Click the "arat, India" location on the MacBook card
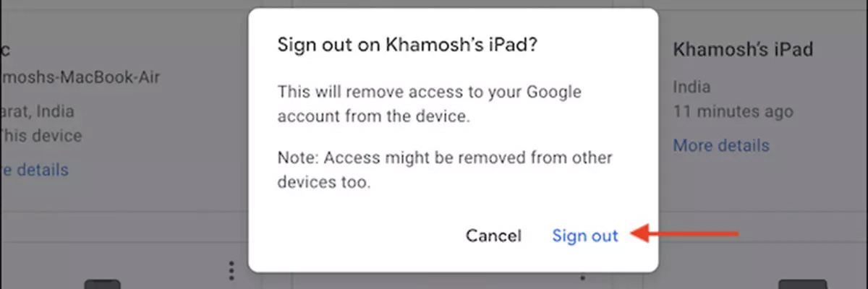 click(38, 112)
